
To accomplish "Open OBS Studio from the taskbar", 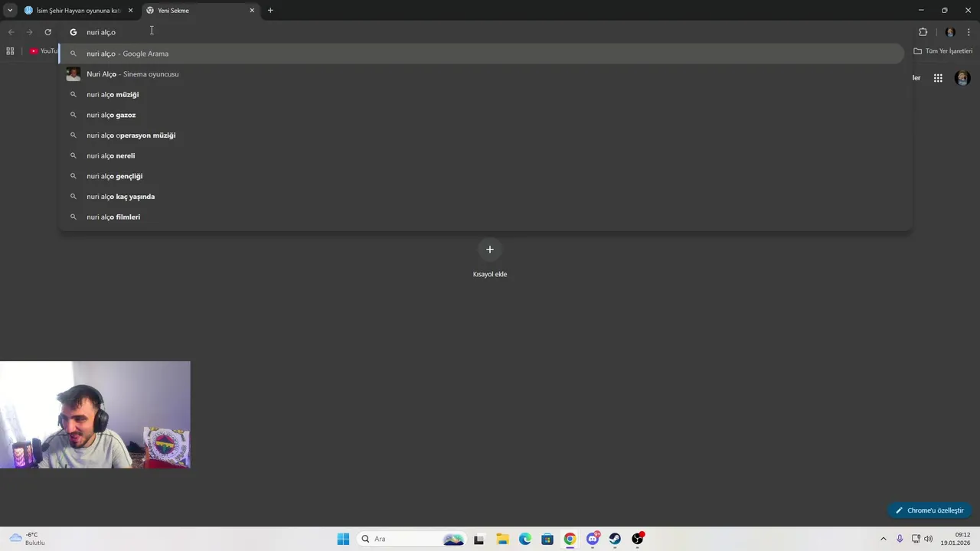I will 638,539.
